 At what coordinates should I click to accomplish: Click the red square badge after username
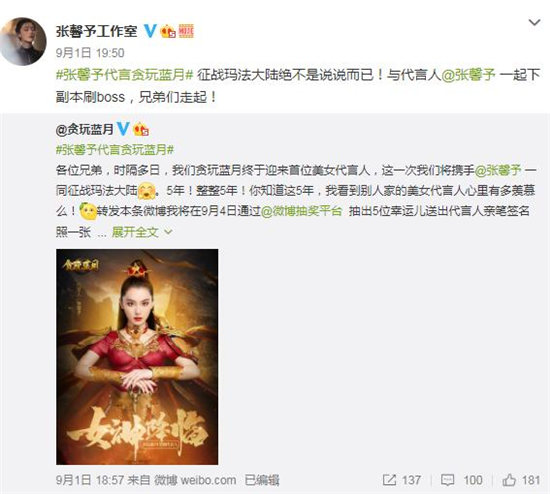186,31
